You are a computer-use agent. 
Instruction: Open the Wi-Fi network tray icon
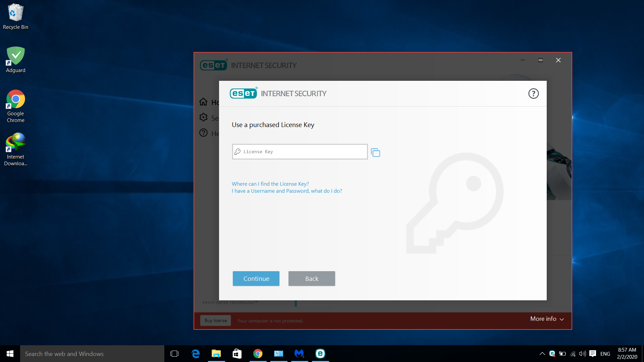[573, 354]
